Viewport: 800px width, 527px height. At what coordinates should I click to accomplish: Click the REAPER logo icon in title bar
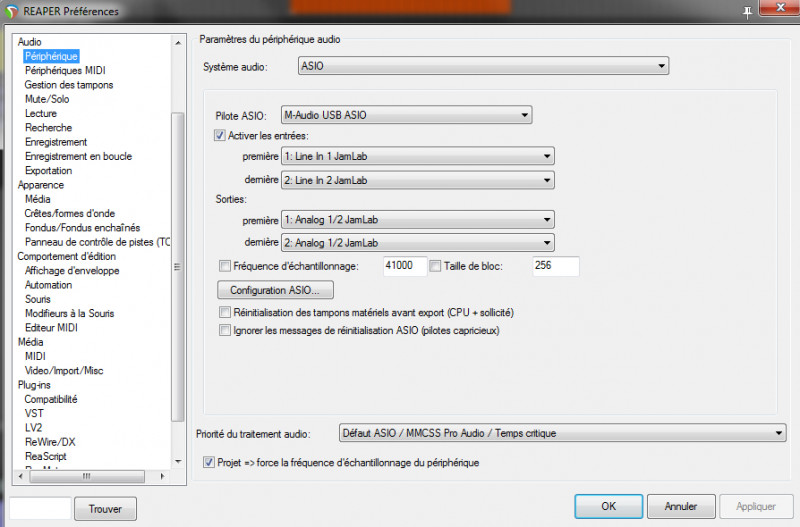coord(11,11)
